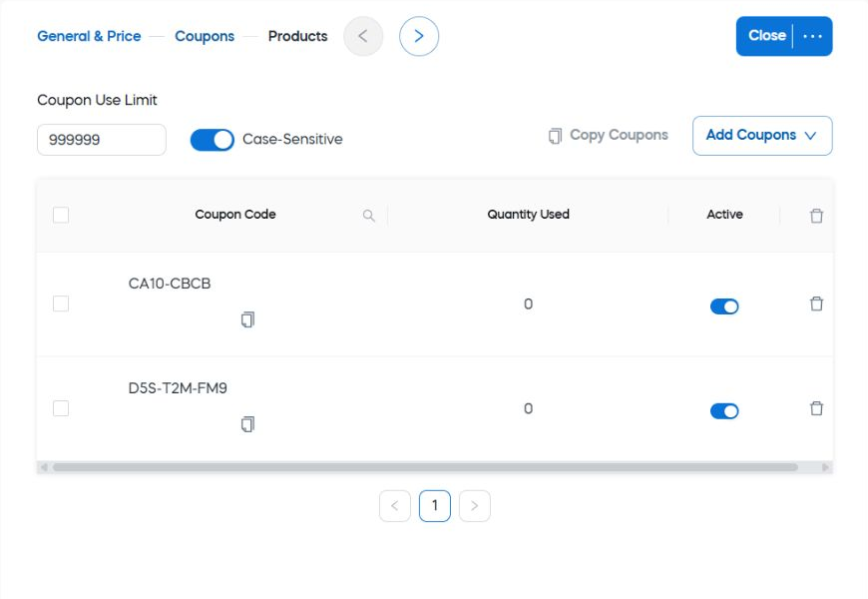The width and height of the screenshot is (868, 599).
Task: Go to previous table page
Action: click(395, 506)
